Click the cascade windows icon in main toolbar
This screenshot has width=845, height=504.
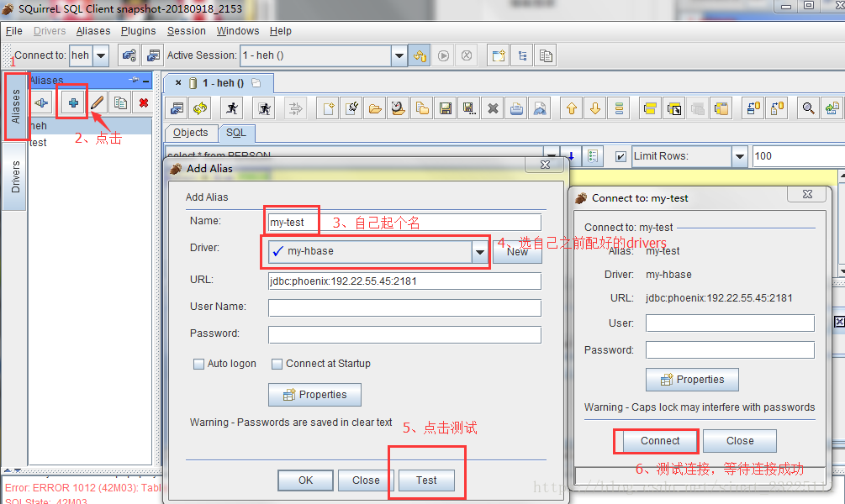(546, 55)
